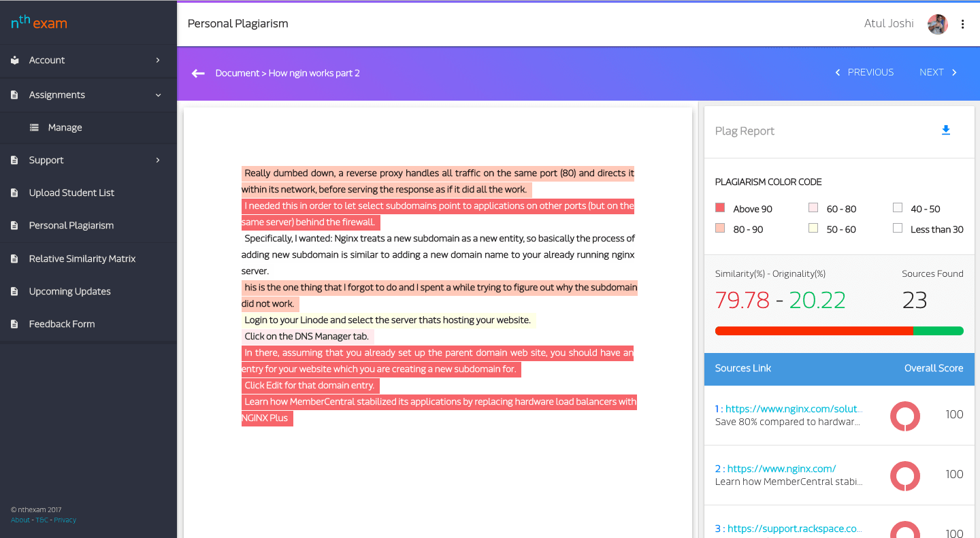This screenshot has width=980, height=538.
Task: Click highlighted sentence 'Click Edit for that domain entry.'
Action: click(310, 386)
